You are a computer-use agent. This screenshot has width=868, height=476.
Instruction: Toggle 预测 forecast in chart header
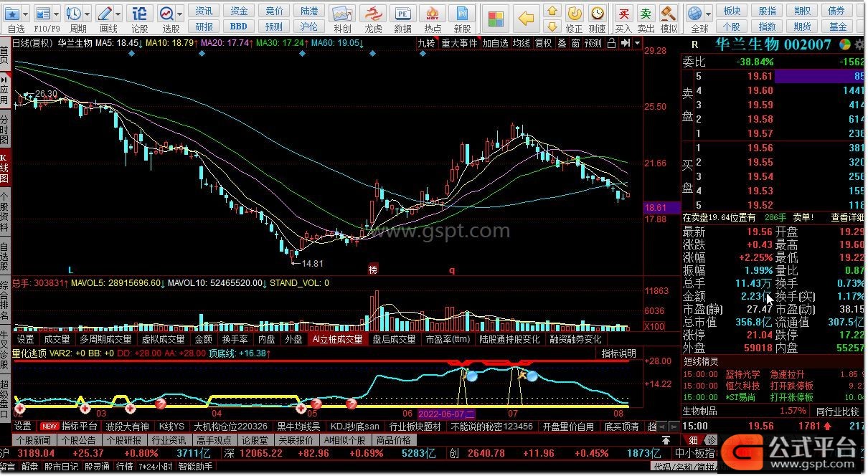[x=593, y=43]
